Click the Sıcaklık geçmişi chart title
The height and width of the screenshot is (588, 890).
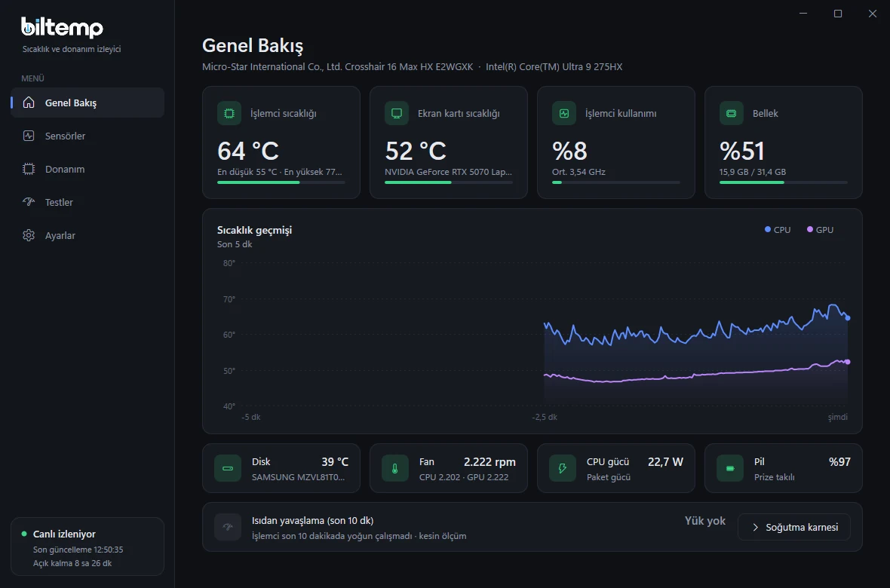pos(254,230)
